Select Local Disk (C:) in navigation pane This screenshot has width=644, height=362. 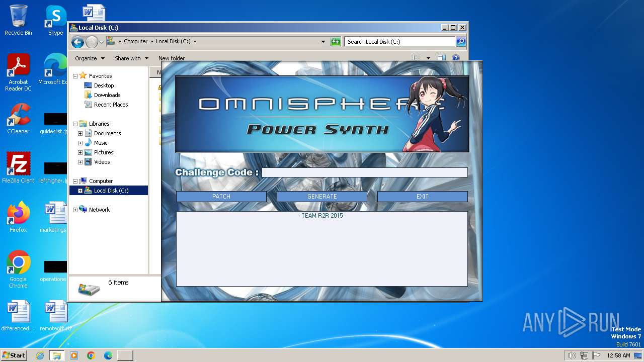click(x=111, y=191)
